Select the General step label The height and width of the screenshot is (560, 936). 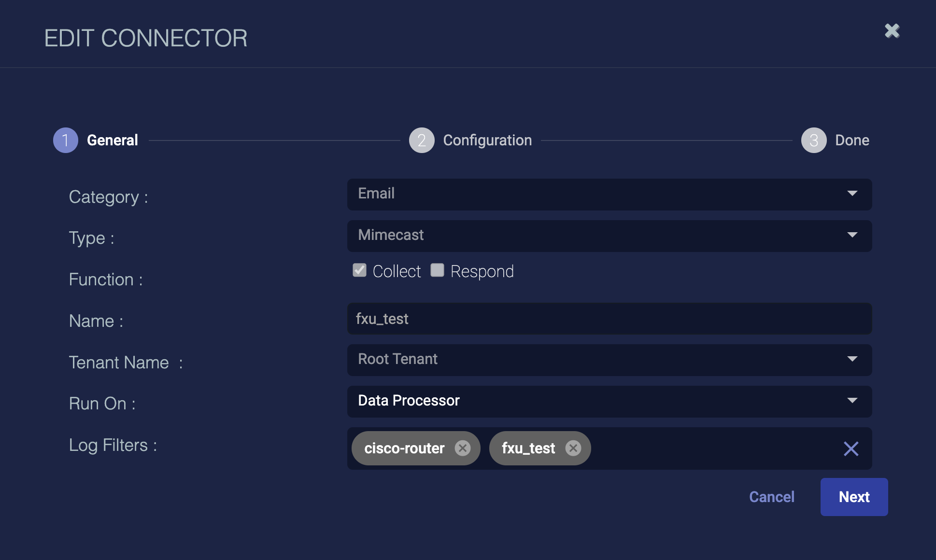pyautogui.click(x=112, y=140)
